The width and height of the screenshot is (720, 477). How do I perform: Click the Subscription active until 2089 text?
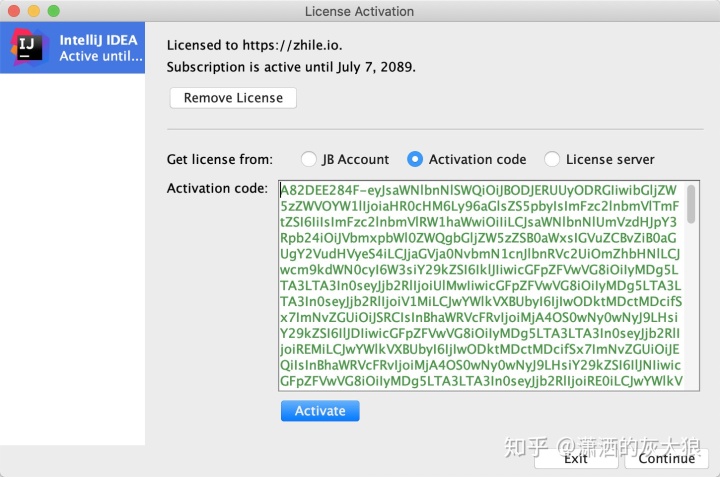point(291,67)
